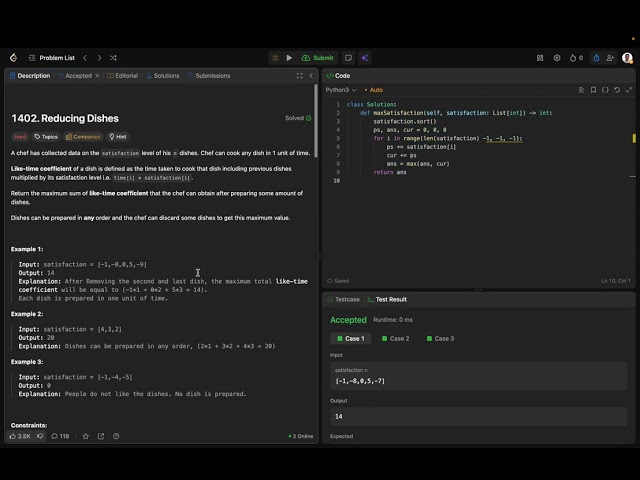This screenshot has width=640, height=480.
Task: Star the problem as favorite
Action: 85,436
